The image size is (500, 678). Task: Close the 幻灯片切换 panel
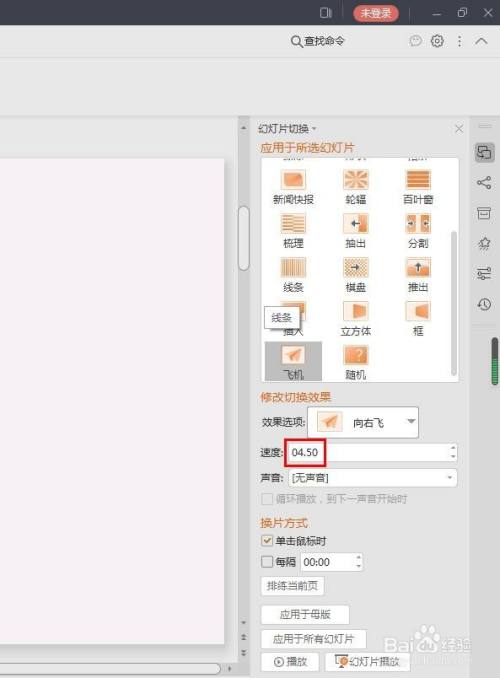459,128
